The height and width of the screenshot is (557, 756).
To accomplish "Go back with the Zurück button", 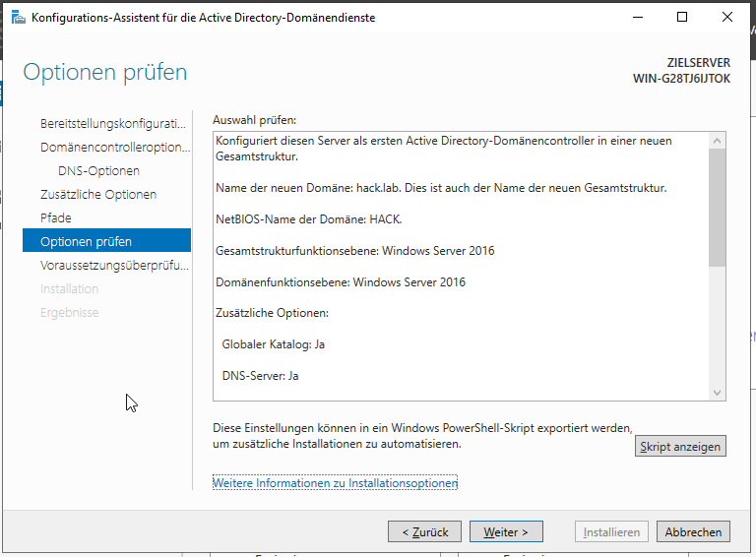I will coord(424,532).
